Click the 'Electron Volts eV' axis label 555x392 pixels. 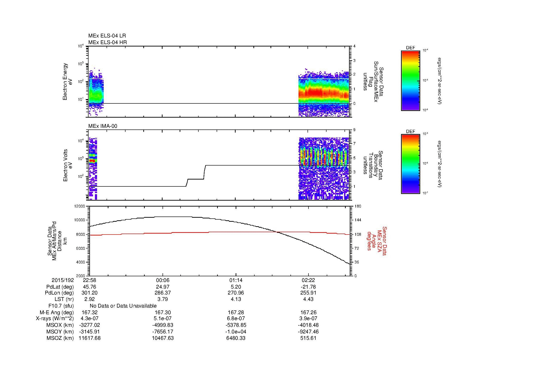68,166
